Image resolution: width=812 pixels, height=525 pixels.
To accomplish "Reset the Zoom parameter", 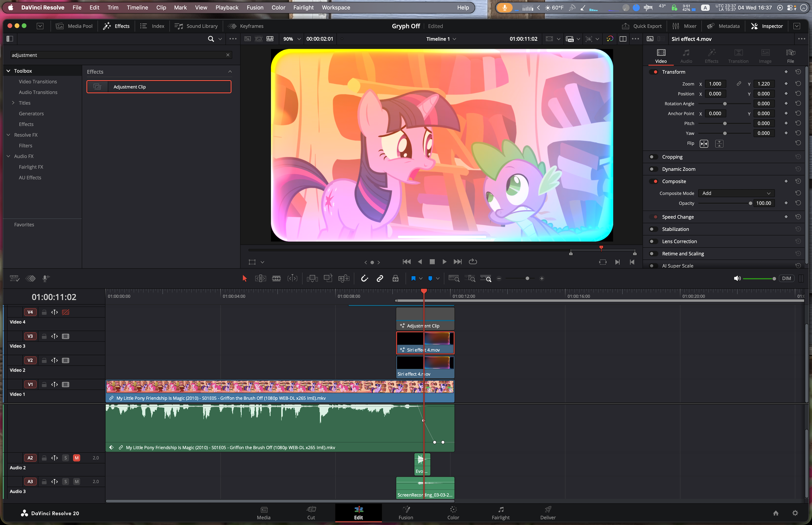I will tap(798, 84).
